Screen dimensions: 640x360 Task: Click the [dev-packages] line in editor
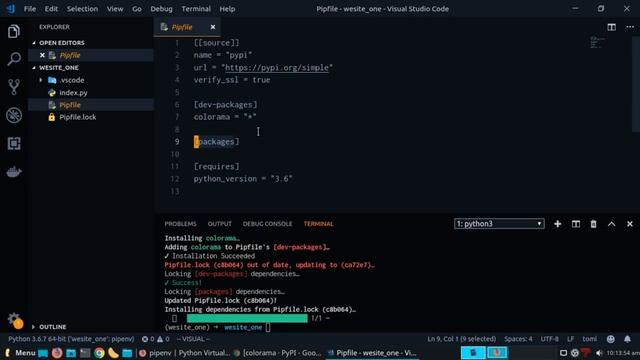coord(225,105)
